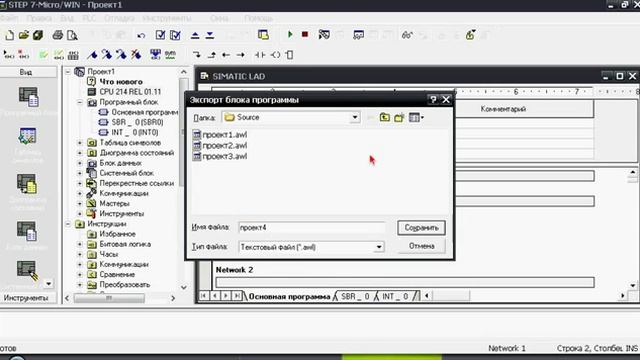
Task: Click the Print toolbar icon
Action: (x=58, y=35)
